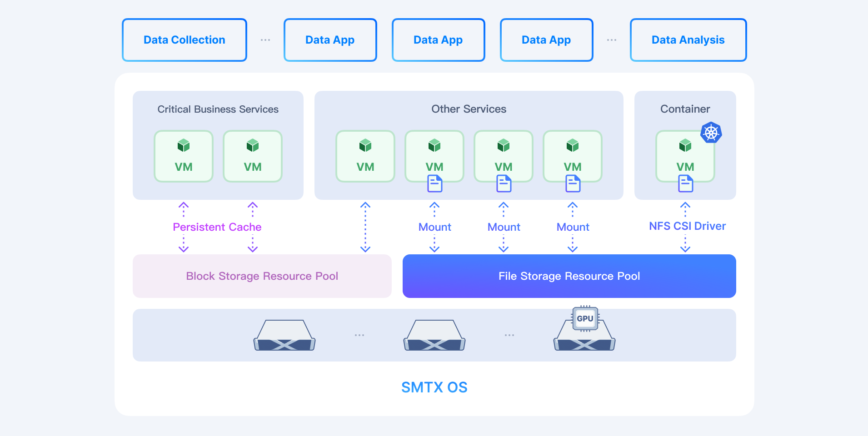Click the SMTX OS title text
Image resolution: width=868 pixels, height=436 pixels.
tap(434, 387)
